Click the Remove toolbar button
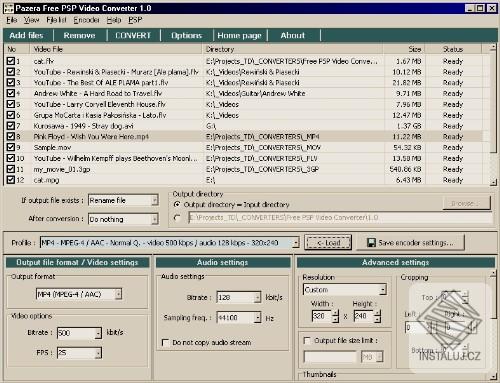 point(79,35)
